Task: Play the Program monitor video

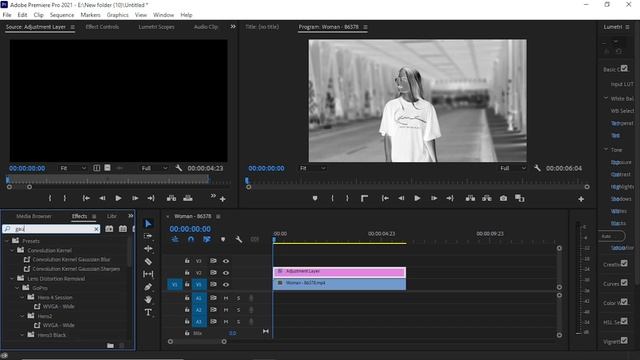Action: pyautogui.click(x=417, y=198)
